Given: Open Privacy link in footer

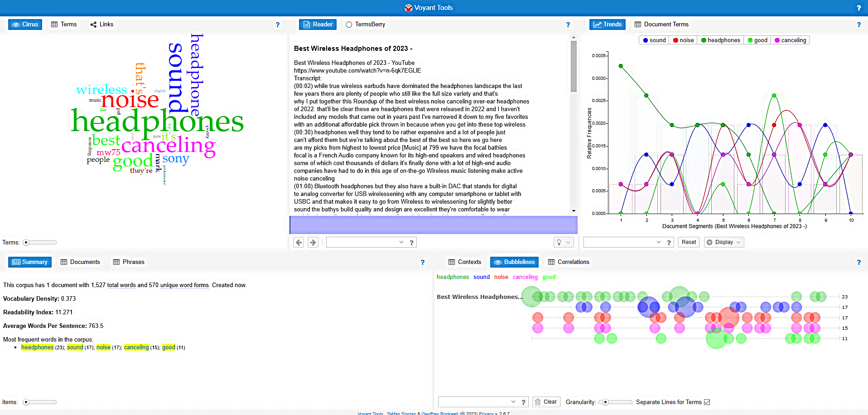Looking at the screenshot, I should (486, 413).
